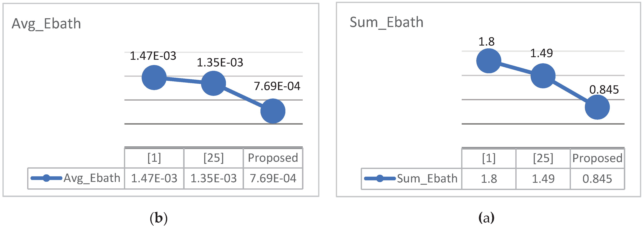Click the Avg_Ebath legend line marker icon
Image resolution: width=644 pixels, height=228 pixels.
point(46,178)
